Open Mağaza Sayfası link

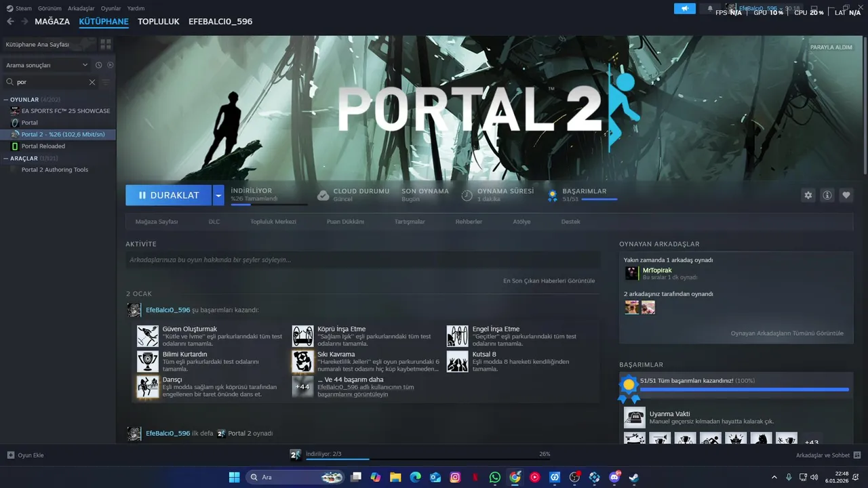(x=157, y=222)
